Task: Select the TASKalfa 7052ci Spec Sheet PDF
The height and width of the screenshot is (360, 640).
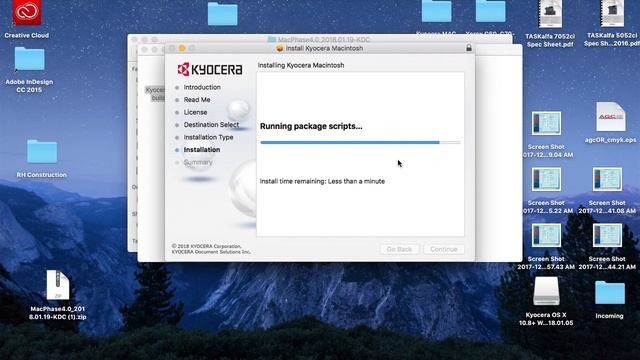Action: [x=550, y=14]
